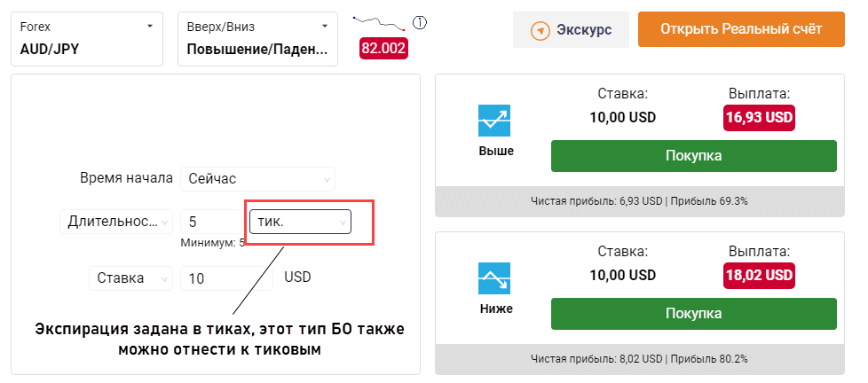Click the info icon near price chart

tap(421, 22)
